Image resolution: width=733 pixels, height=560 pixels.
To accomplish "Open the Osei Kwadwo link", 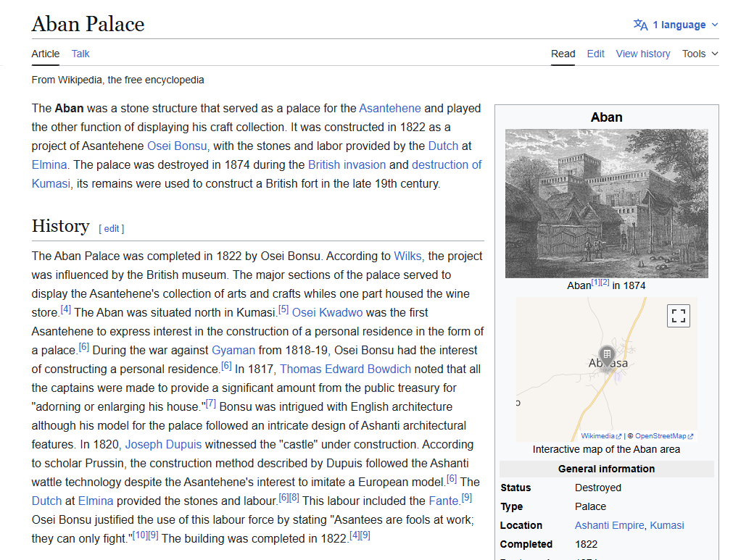I will point(327,312).
